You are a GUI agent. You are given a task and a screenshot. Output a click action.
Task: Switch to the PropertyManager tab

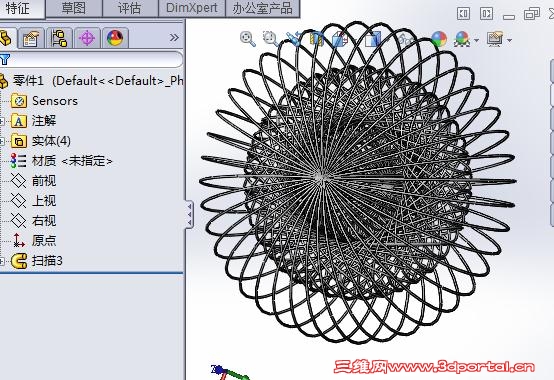pos(31,38)
